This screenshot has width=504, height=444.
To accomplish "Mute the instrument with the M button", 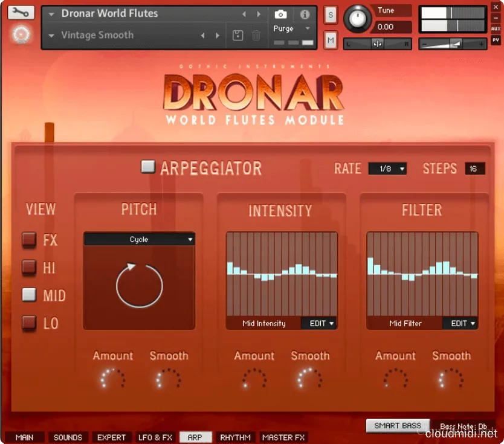I will coord(331,40).
